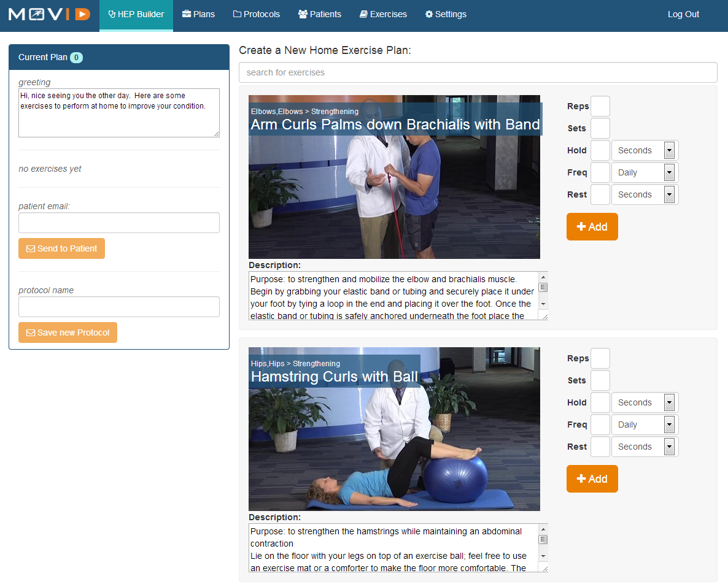Open Hold units dropdown for Arm Curls
Viewport: 728px width, 584px height.
(645, 150)
